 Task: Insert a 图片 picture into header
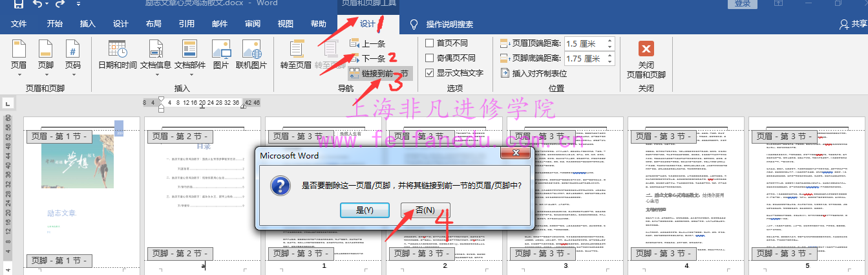pos(221,55)
